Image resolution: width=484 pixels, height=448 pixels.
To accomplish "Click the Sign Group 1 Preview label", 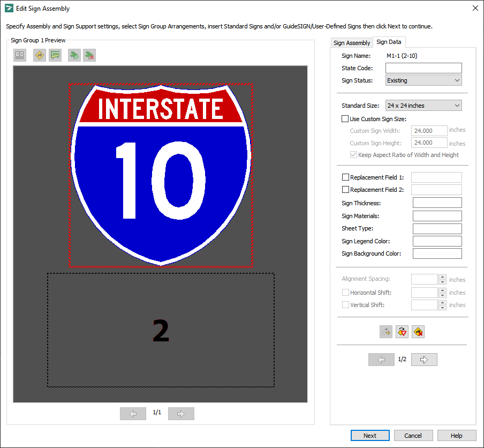I will pyautogui.click(x=38, y=41).
